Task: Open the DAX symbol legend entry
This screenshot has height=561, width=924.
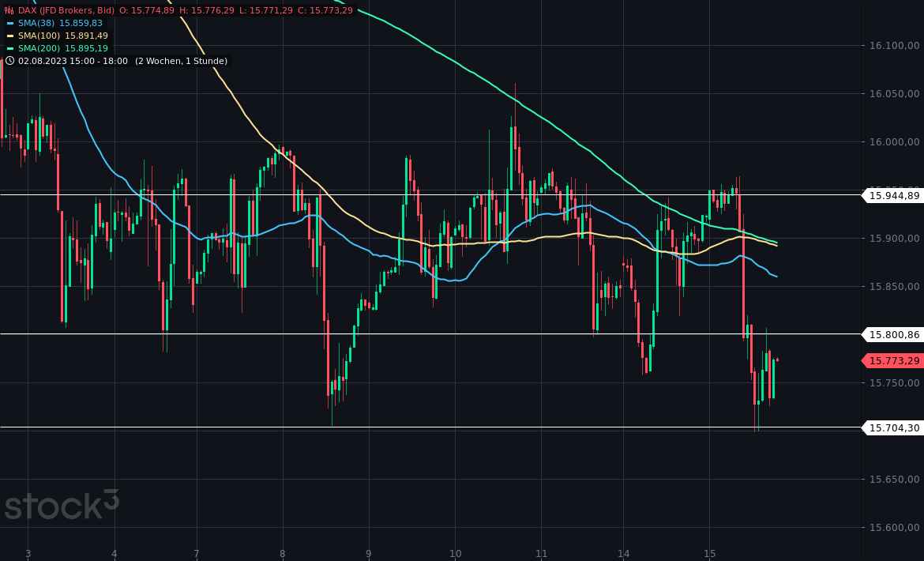Action: point(28,11)
